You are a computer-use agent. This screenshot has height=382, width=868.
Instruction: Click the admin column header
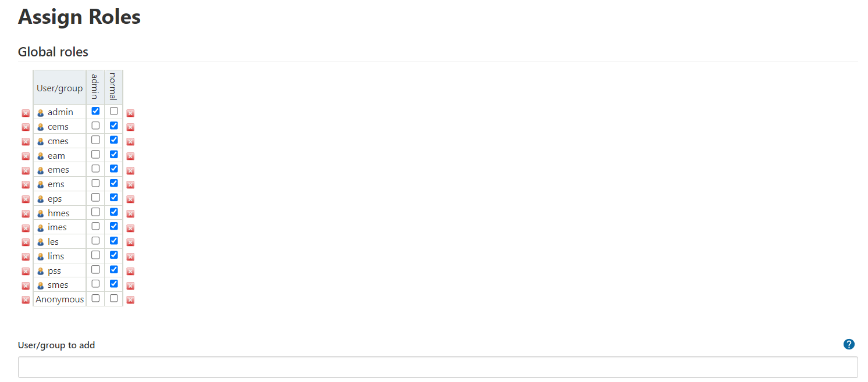tap(95, 87)
